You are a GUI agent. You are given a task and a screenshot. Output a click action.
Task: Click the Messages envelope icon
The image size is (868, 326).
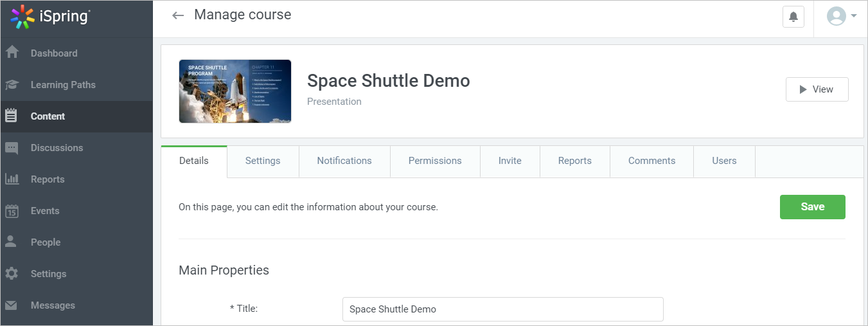pyautogui.click(x=12, y=305)
